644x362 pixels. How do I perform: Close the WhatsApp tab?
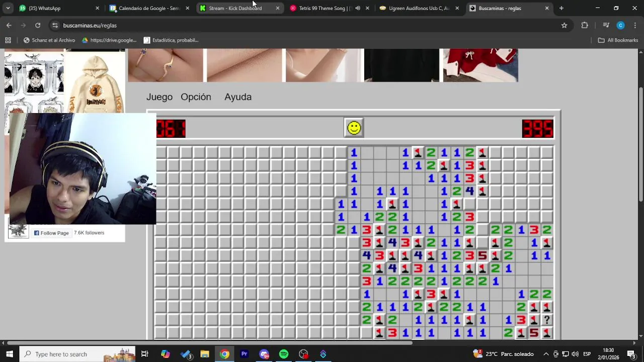tap(97, 8)
